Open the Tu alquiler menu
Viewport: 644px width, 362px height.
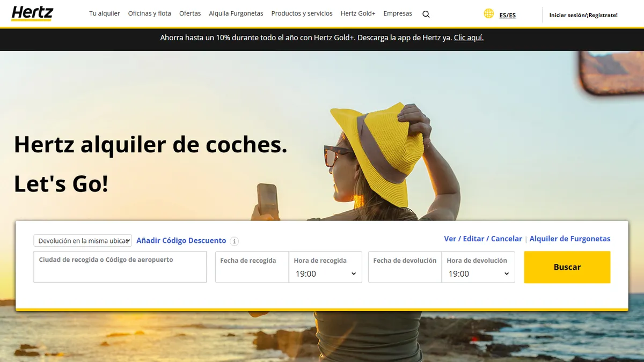[105, 13]
